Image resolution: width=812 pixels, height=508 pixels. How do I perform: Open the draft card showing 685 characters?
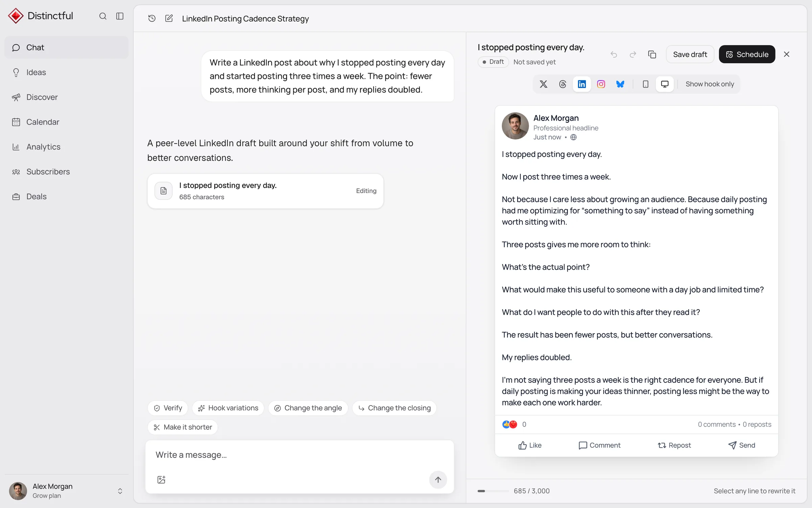coord(266,191)
